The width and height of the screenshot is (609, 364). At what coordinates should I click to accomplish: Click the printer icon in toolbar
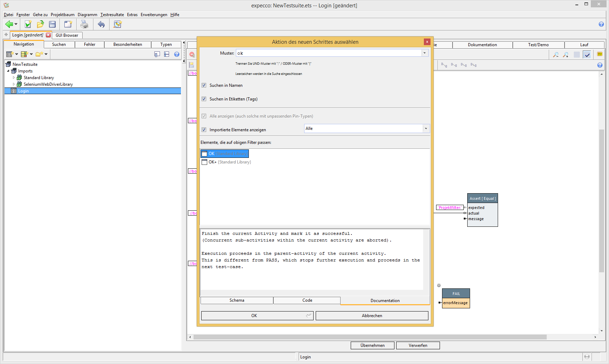click(x=84, y=24)
